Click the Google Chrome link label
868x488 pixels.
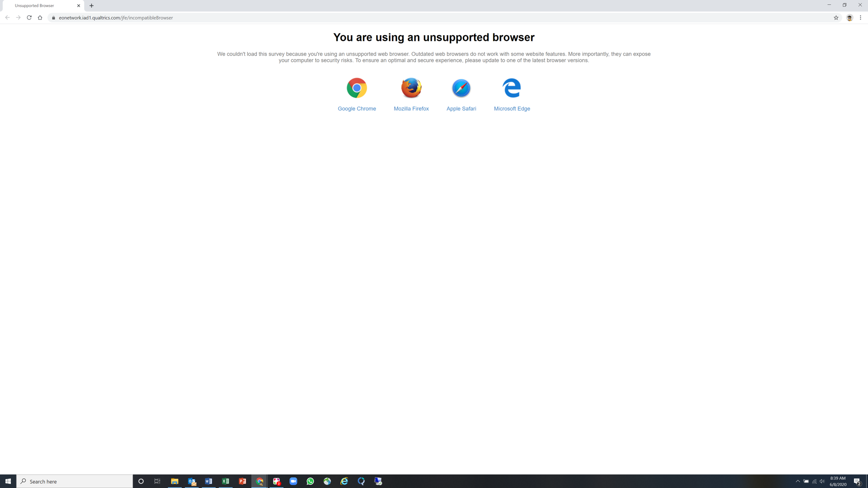tap(356, 108)
